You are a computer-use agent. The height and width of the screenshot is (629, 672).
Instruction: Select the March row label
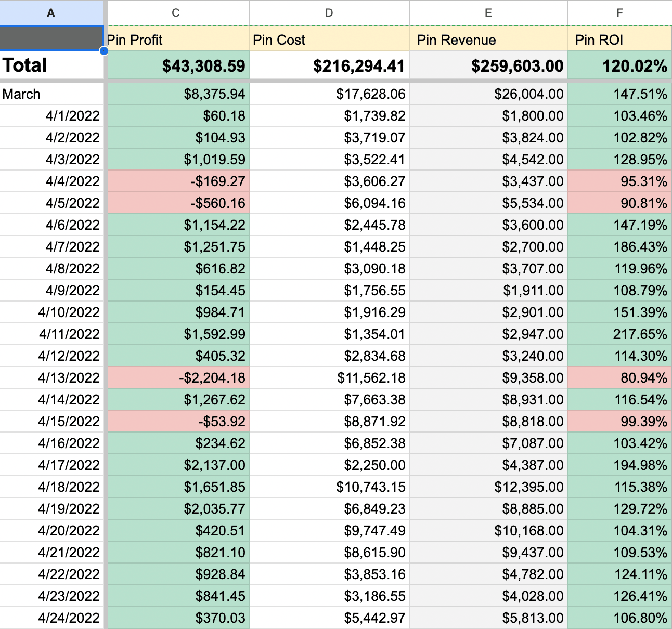tap(51, 94)
